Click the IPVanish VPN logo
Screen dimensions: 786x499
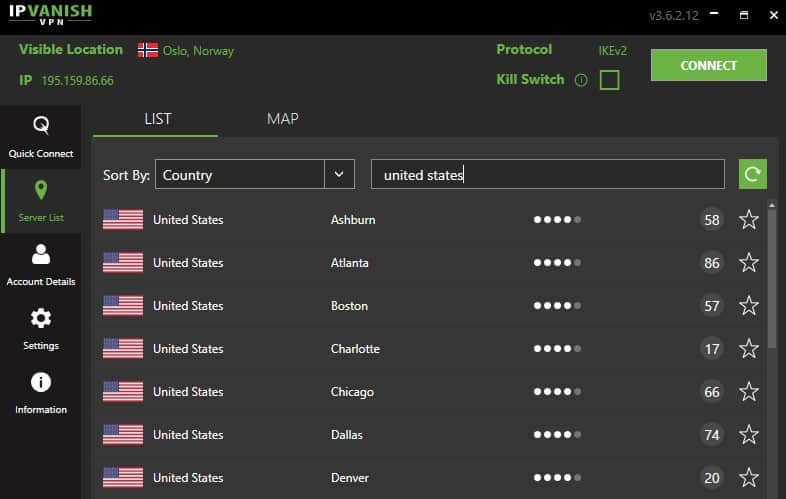[51, 15]
